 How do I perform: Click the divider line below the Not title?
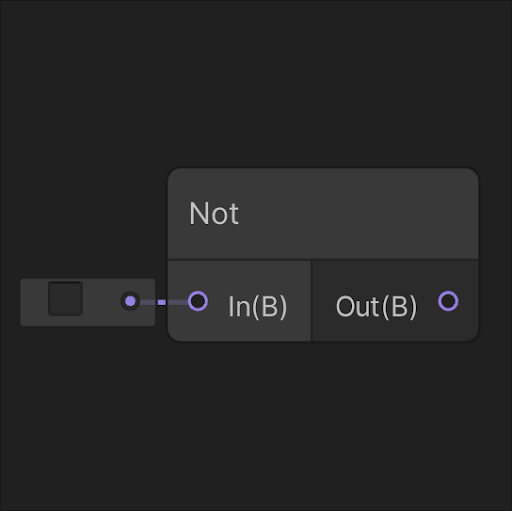[323, 259]
